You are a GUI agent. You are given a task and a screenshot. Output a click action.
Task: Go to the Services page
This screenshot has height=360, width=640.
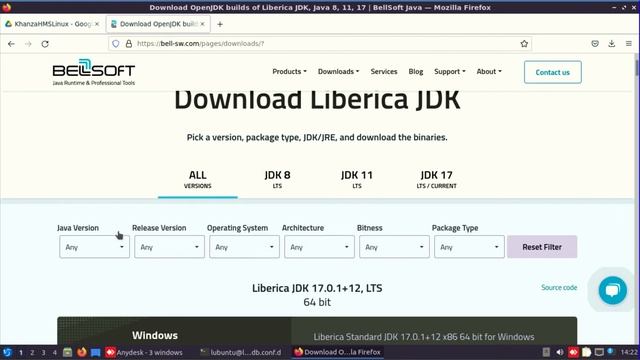[x=384, y=71]
